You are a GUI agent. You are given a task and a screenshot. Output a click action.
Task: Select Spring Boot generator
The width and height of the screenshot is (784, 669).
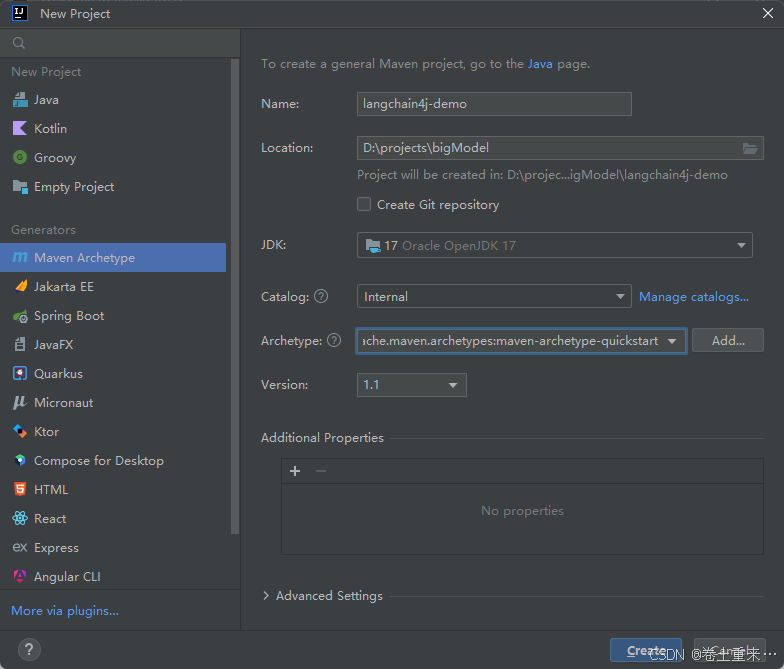113,316
